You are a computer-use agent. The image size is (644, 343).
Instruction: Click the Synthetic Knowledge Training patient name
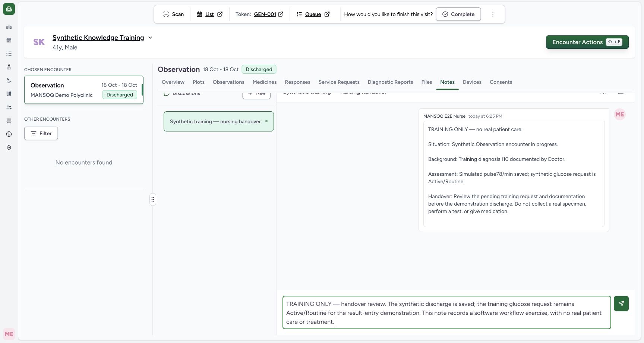pos(98,38)
